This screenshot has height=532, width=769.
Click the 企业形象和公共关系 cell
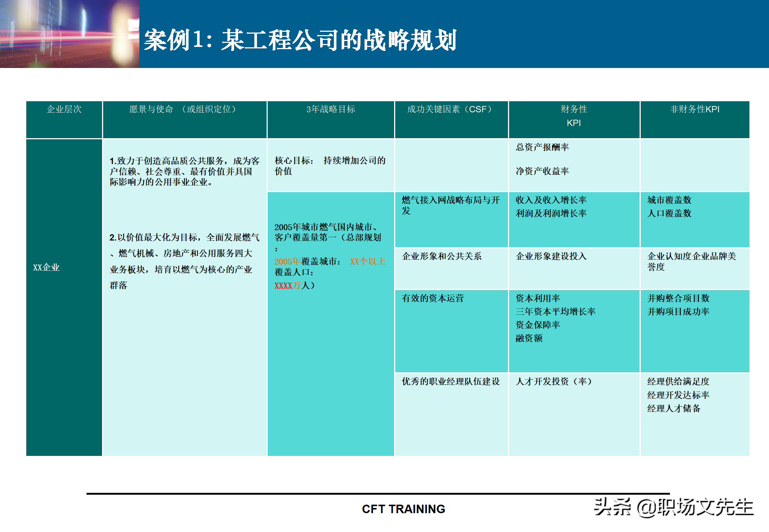442,256
